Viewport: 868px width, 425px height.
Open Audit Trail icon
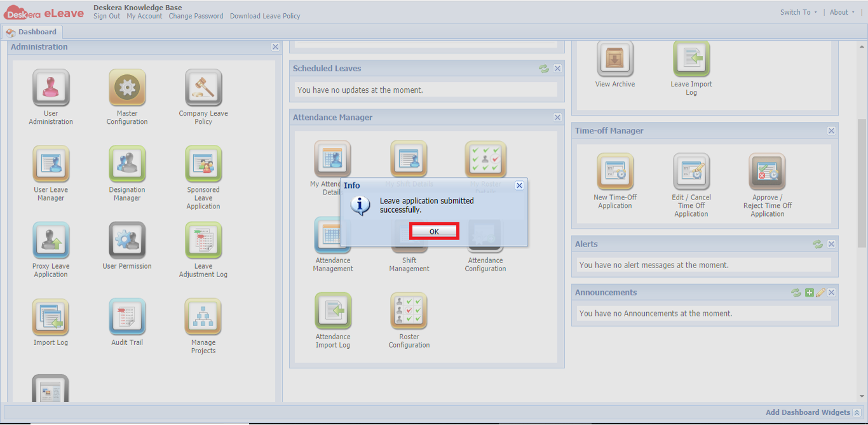pos(127,316)
